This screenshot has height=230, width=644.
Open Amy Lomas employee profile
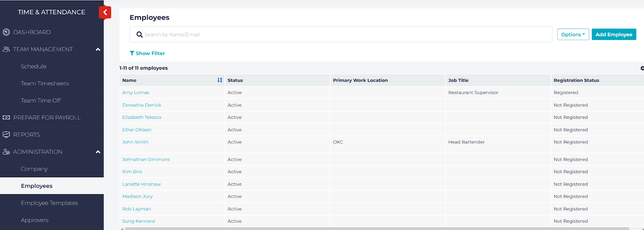point(136,93)
